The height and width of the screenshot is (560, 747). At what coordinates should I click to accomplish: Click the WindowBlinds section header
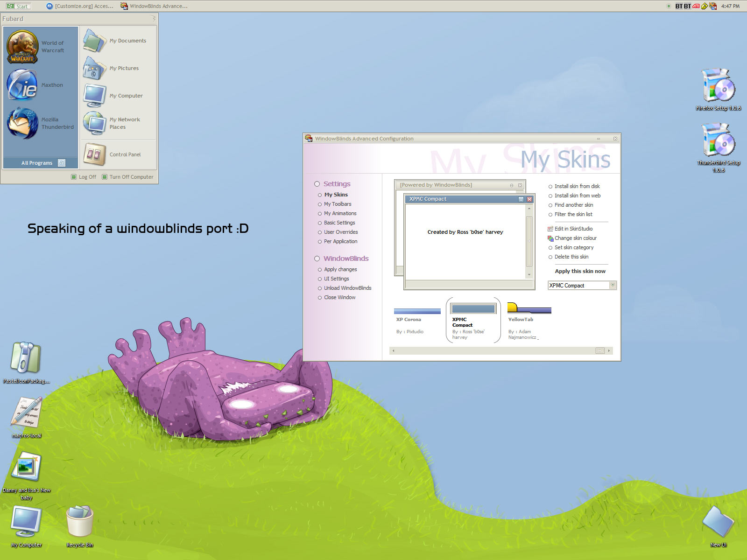[346, 259]
